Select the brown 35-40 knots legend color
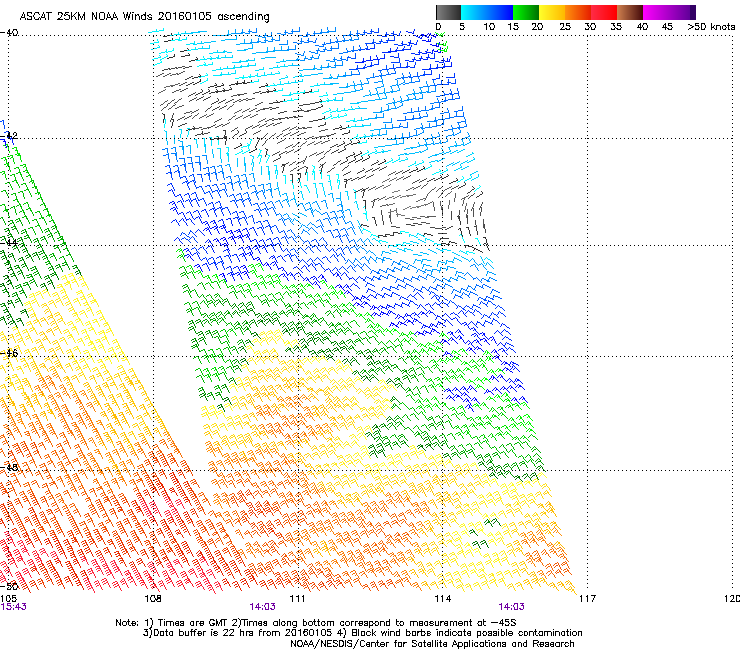The width and height of the screenshot is (740, 650). click(x=630, y=12)
